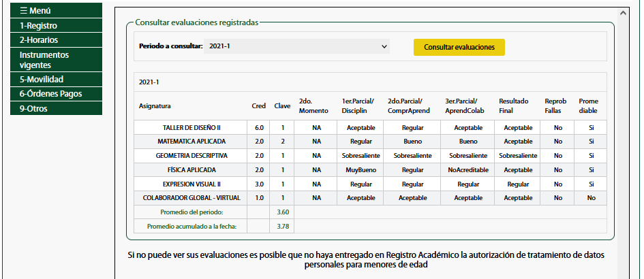Viewport: 644px width, 279px height.
Task: Click the 3.0 credits of Expresion Visual II
Action: pyautogui.click(x=259, y=184)
